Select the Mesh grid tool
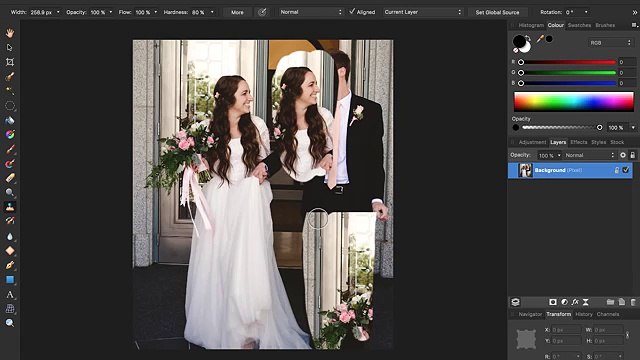Viewport: 640px width, 360px height. coord(10,309)
